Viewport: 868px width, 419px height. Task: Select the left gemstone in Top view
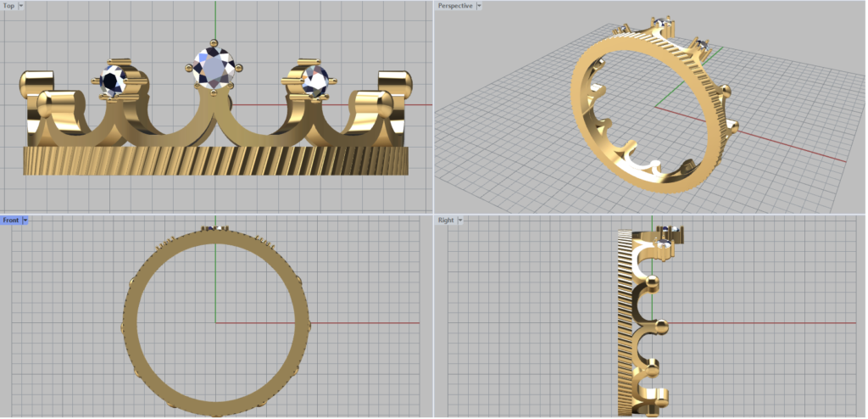pyautogui.click(x=113, y=81)
